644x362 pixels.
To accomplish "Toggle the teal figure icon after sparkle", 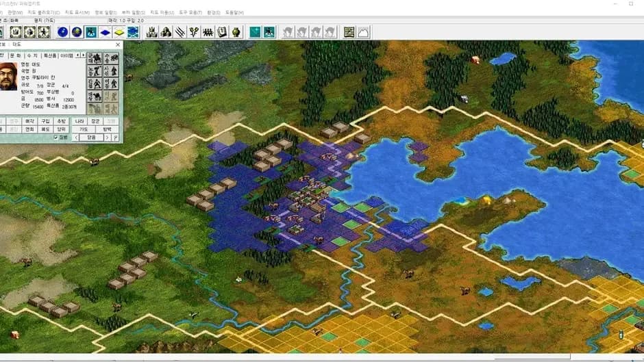I will pos(269,32).
